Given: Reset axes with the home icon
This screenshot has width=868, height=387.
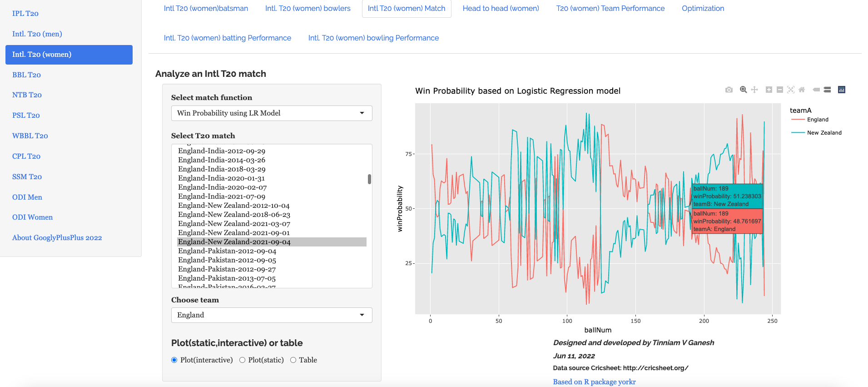Looking at the screenshot, I should (x=802, y=90).
